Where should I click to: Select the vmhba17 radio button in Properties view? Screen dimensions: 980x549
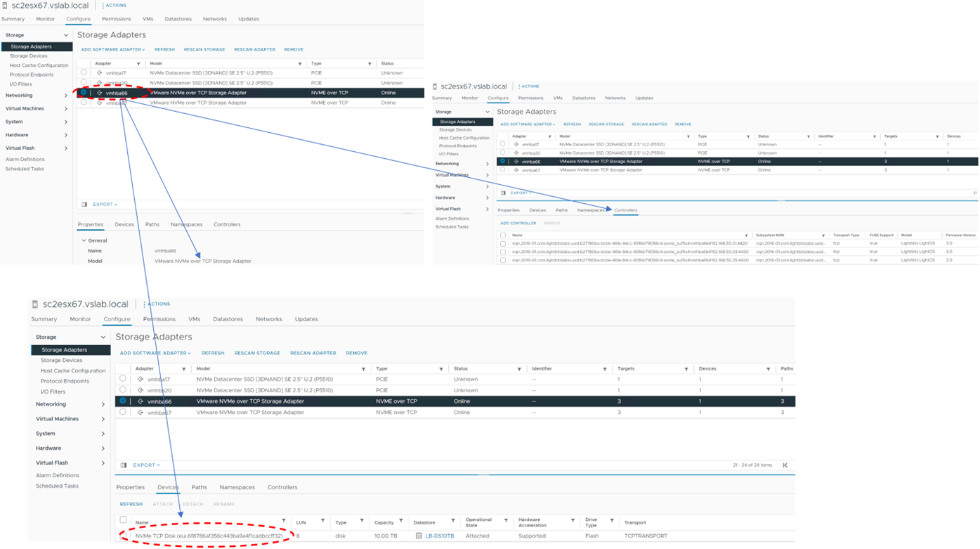coord(84,72)
